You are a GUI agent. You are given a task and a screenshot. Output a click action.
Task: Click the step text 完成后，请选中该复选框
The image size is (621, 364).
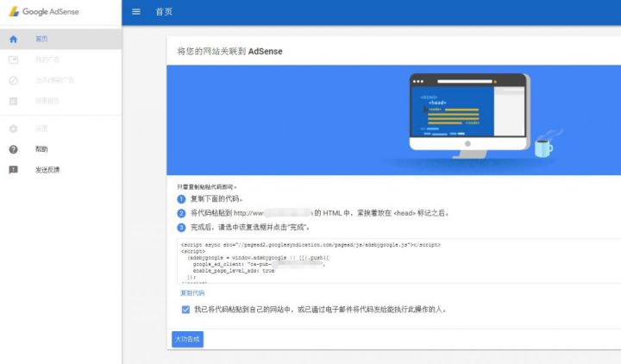(250, 228)
